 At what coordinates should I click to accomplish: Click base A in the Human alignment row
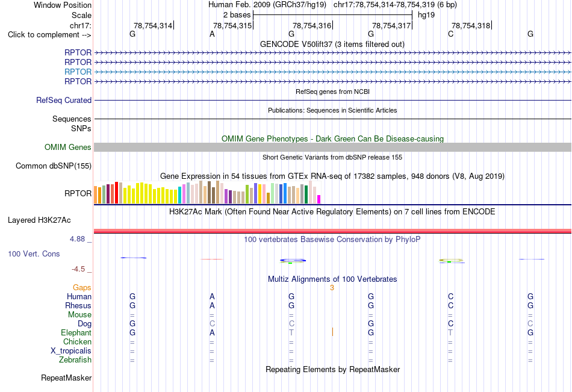212,296
